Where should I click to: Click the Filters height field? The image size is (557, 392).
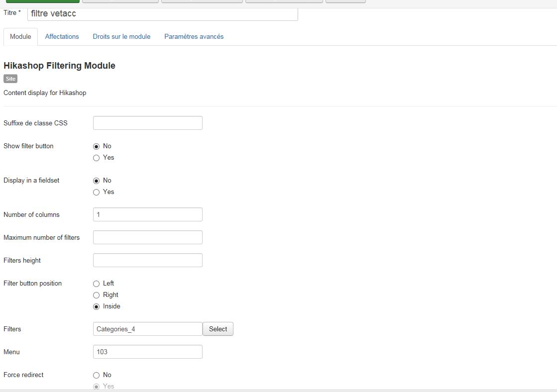pyautogui.click(x=148, y=260)
